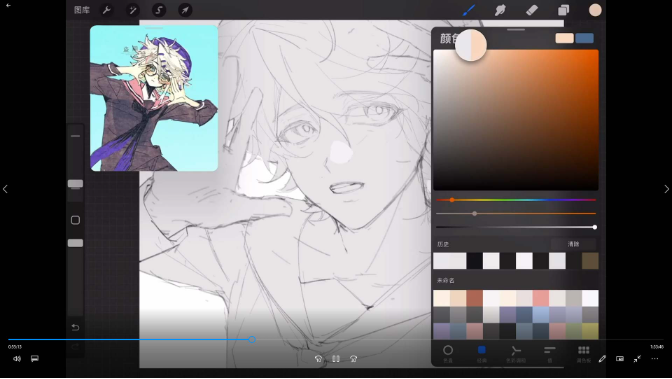The image size is (672, 379).
Task: Mute the video volume speaker icon
Action: pos(17,358)
